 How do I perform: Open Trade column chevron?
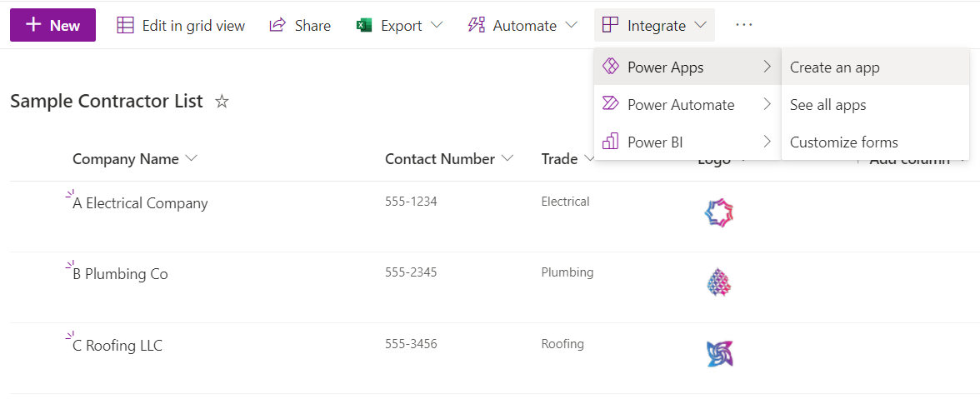[x=588, y=158]
